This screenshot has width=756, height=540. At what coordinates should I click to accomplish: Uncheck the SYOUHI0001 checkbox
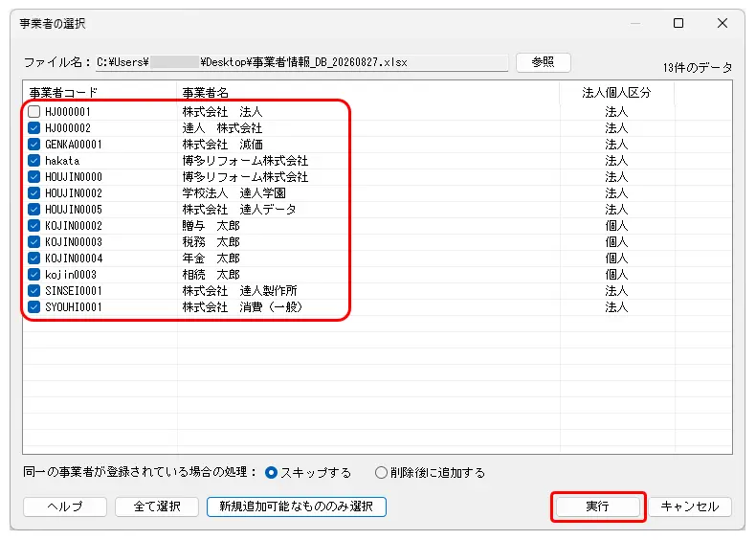point(33,307)
